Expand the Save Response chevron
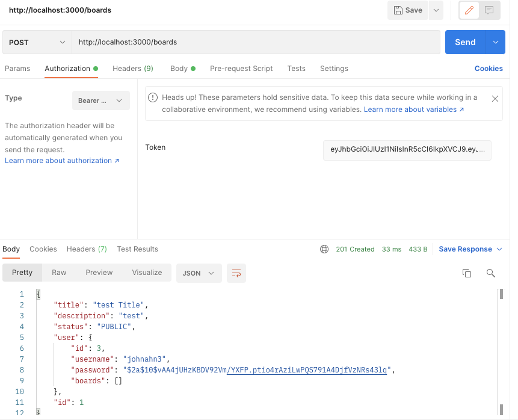The width and height of the screenshot is (518, 420). click(499, 249)
